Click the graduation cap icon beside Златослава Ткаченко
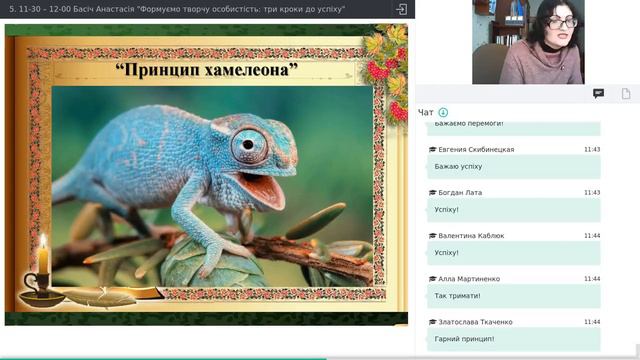 click(433, 322)
